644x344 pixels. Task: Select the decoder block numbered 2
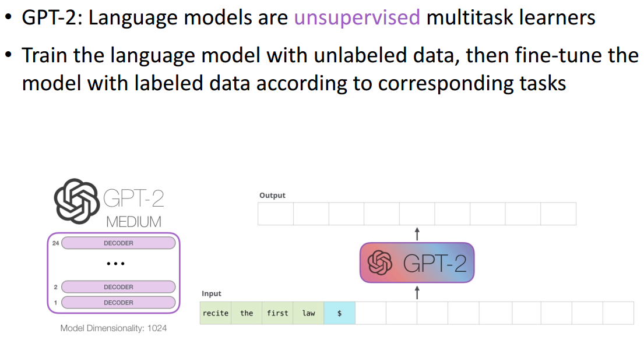pyautogui.click(x=118, y=287)
